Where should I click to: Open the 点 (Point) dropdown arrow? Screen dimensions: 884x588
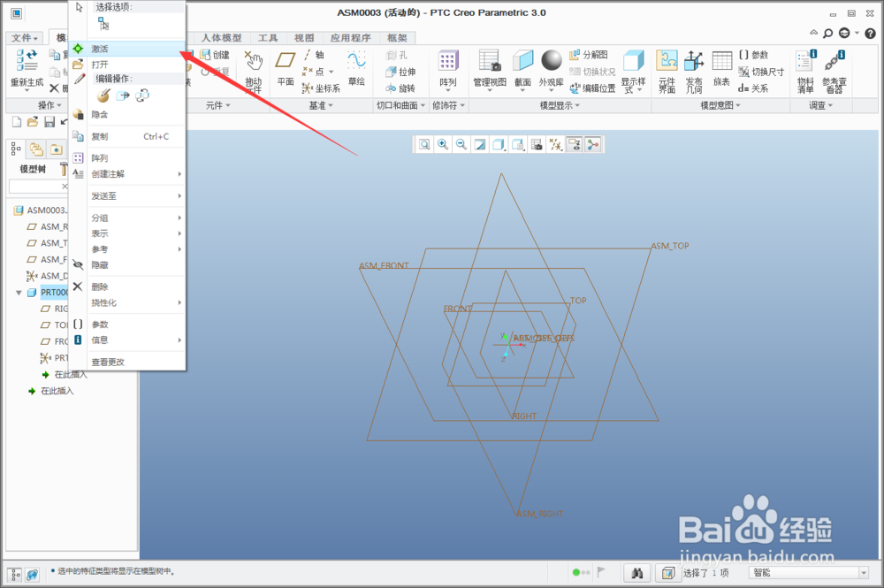pos(331,72)
